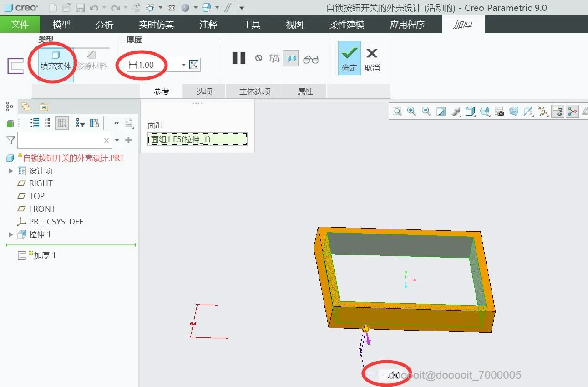
Task: Open the 选项 tab
Action: click(x=204, y=92)
